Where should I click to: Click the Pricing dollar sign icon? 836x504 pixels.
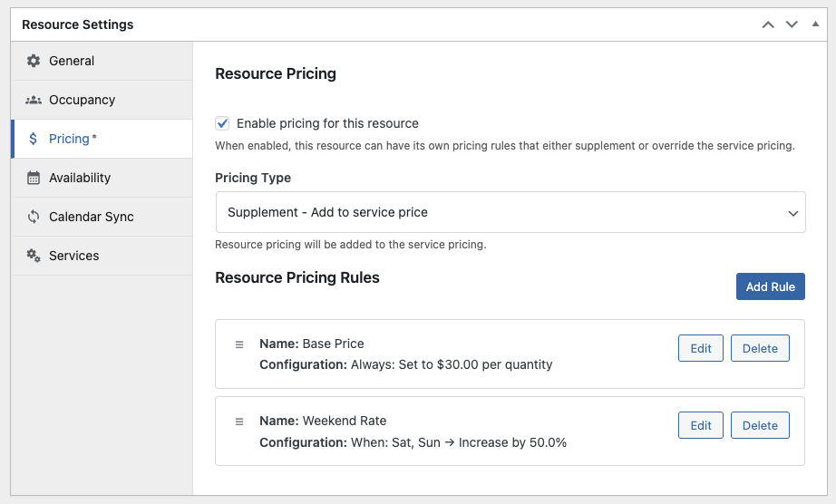click(x=34, y=139)
